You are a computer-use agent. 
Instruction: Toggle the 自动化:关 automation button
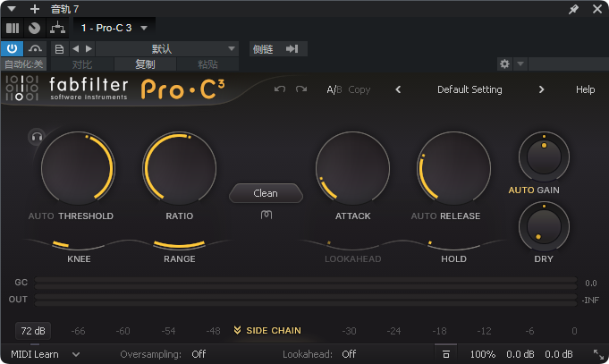23,64
